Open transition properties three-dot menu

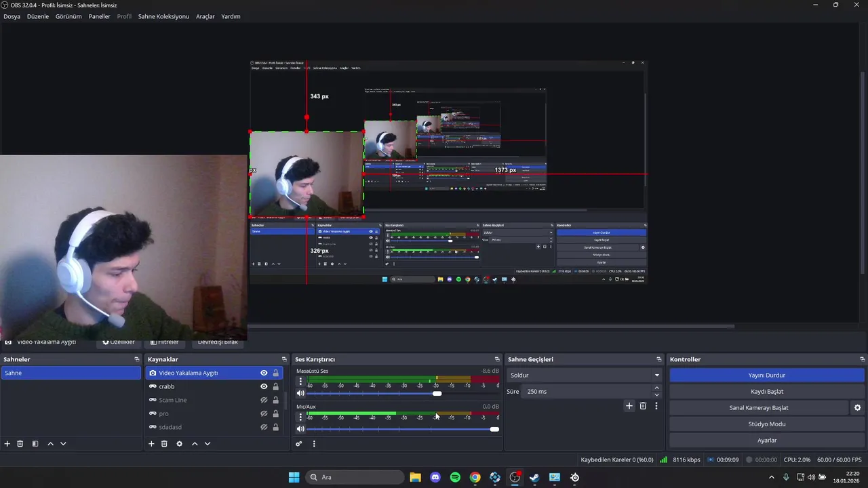[x=656, y=406]
